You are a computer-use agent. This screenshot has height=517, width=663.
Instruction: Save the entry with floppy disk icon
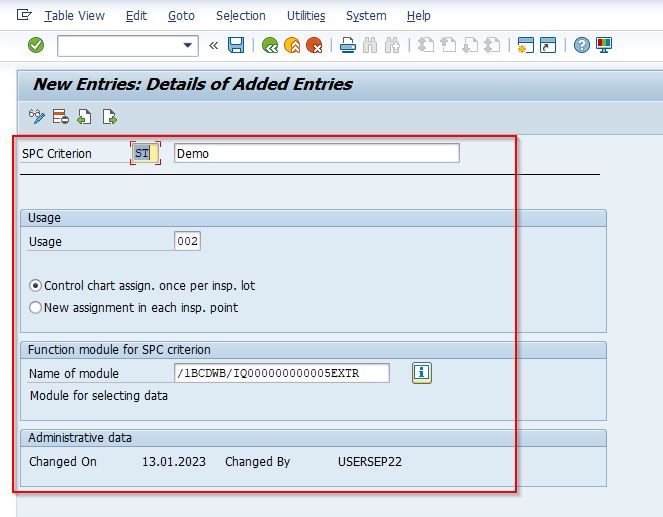pos(236,45)
